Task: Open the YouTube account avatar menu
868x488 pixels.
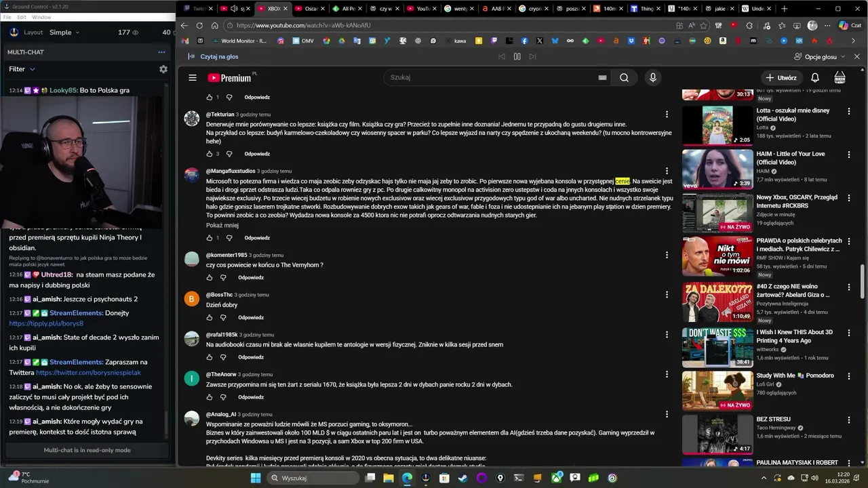Action: click(840, 78)
